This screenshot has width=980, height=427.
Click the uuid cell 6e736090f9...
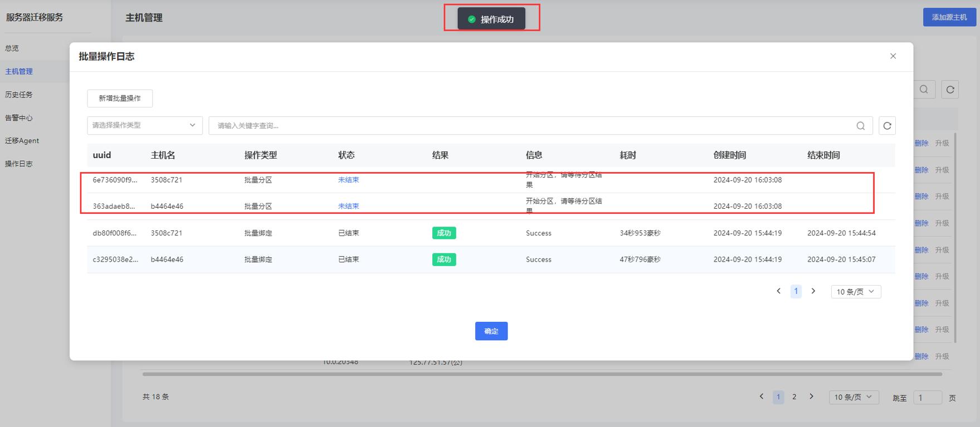tap(115, 180)
